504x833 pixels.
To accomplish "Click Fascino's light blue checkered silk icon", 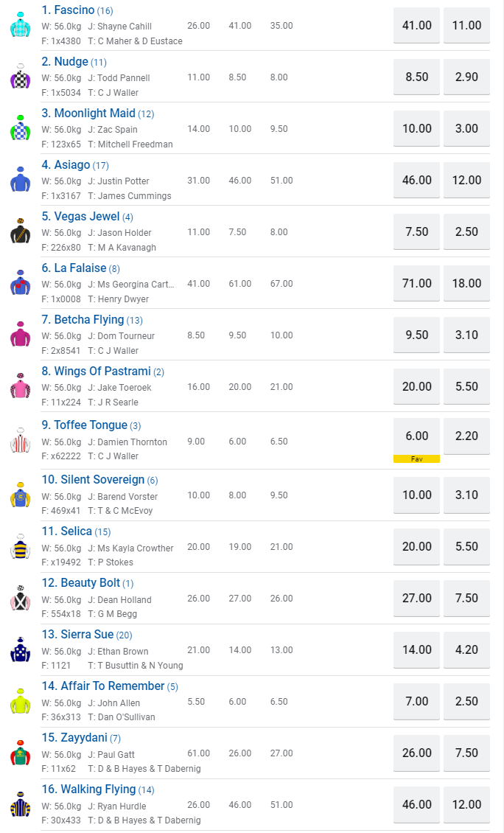I will 20,25.
